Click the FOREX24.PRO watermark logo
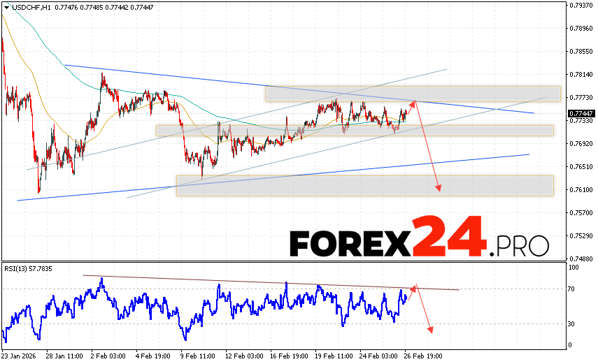 point(418,241)
